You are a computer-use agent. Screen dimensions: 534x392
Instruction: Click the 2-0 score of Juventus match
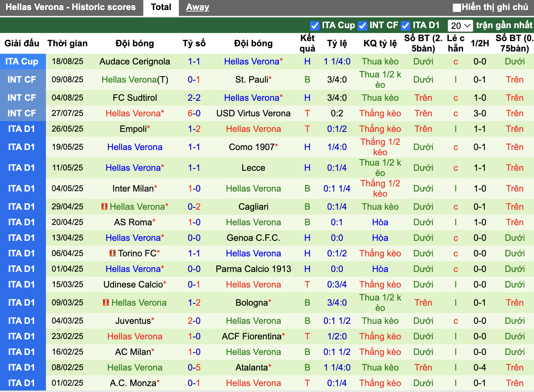pos(194,321)
